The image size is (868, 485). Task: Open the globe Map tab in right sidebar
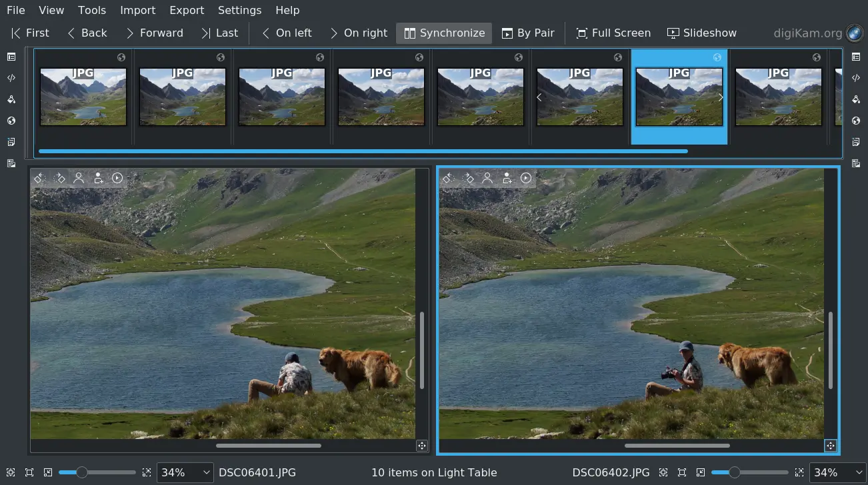click(856, 121)
